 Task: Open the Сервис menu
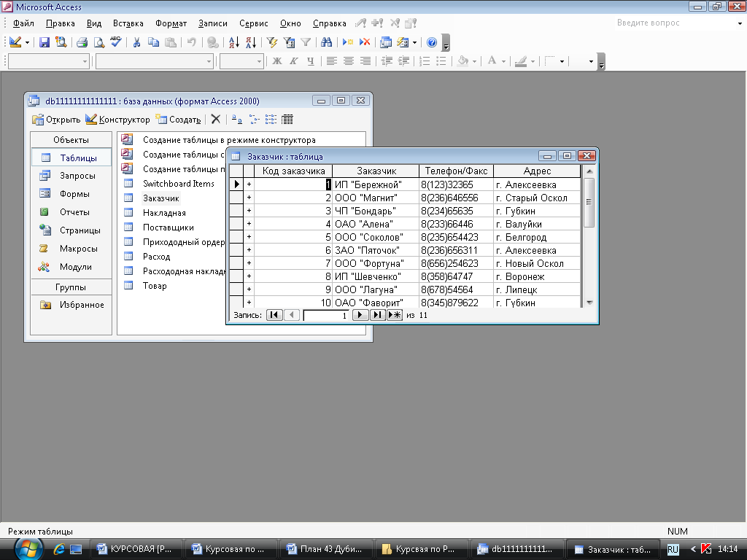[x=253, y=23]
